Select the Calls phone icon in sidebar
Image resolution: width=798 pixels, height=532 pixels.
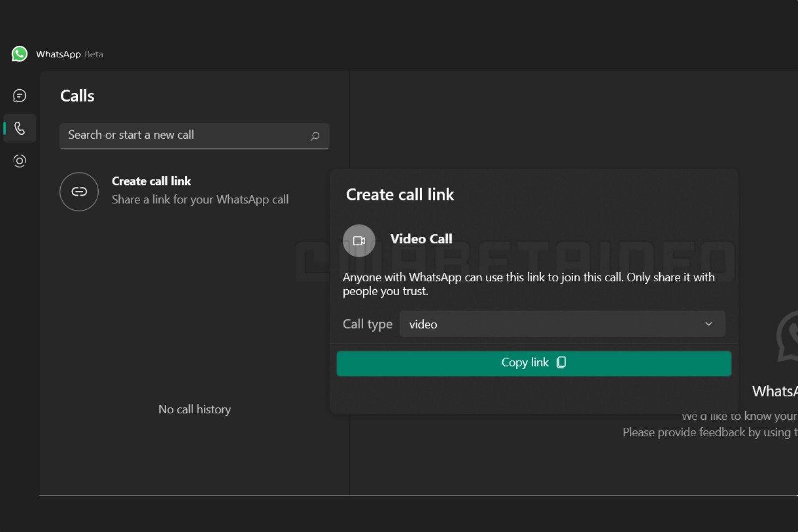19,128
